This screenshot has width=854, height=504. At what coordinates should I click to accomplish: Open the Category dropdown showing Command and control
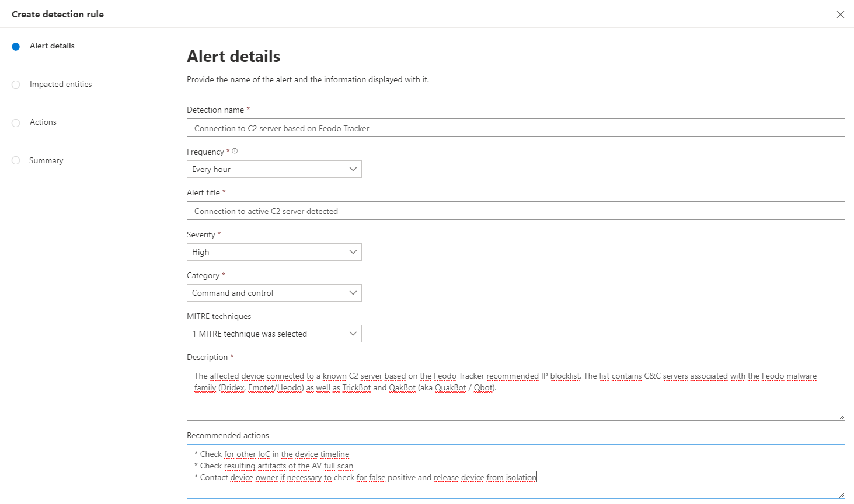[274, 293]
